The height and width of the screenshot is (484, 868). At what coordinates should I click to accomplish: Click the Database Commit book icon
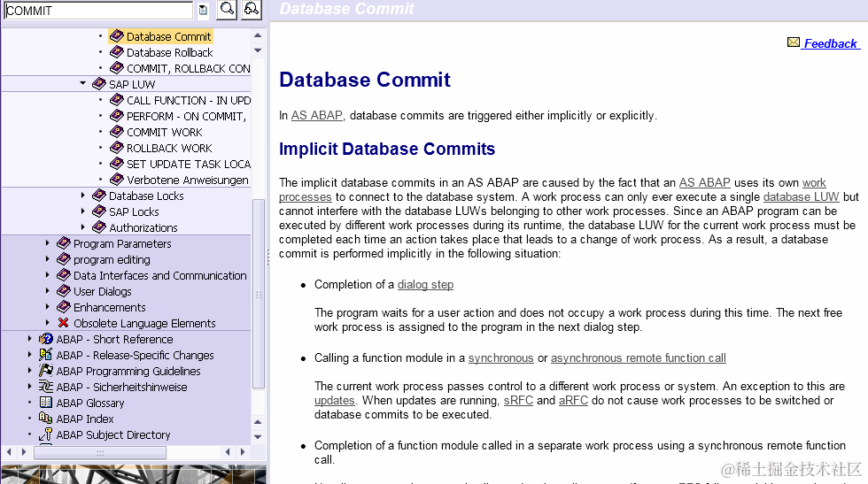click(x=116, y=36)
